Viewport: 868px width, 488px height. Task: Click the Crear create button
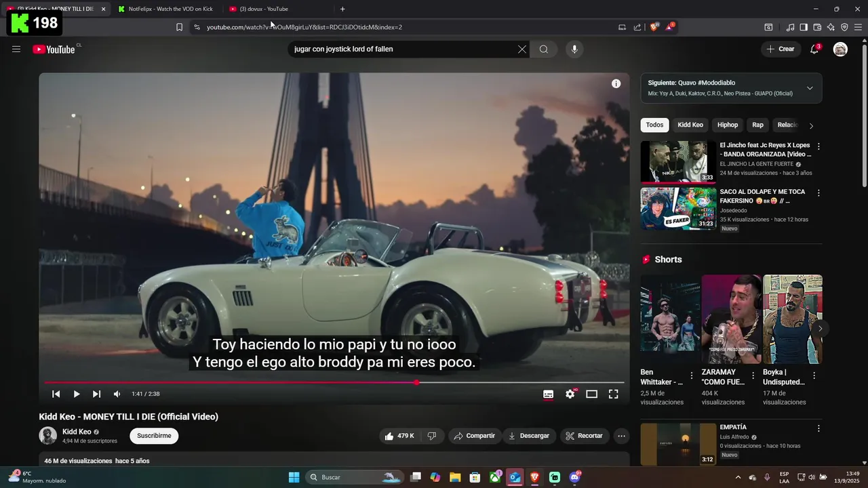click(781, 49)
